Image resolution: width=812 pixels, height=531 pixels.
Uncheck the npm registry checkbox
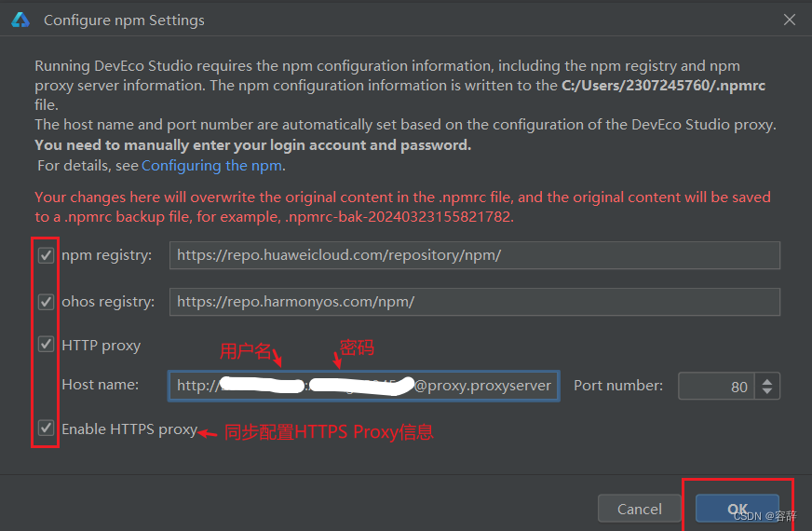[46, 255]
